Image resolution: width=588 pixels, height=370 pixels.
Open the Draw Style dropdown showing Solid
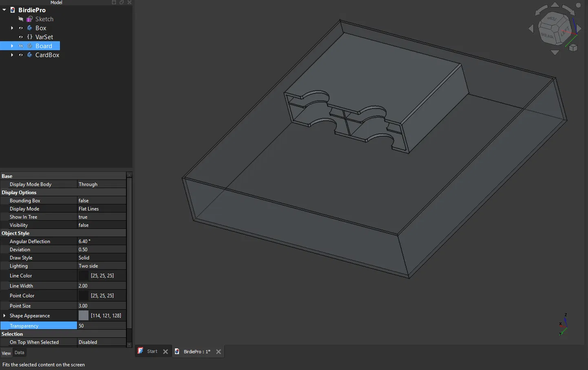pos(102,258)
